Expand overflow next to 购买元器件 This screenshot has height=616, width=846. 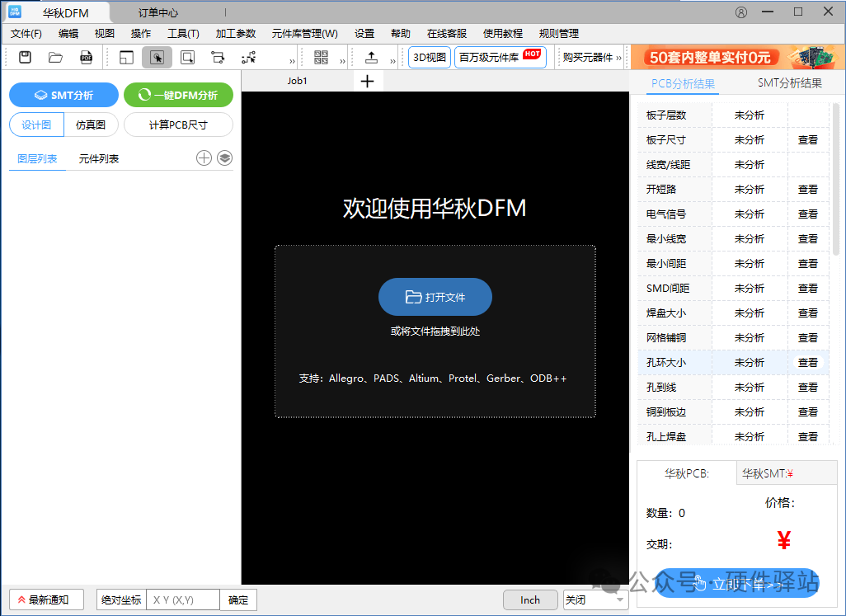click(x=619, y=58)
